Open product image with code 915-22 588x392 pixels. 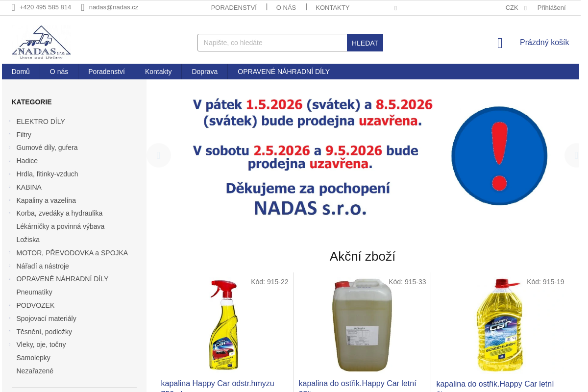pyautogui.click(x=224, y=325)
